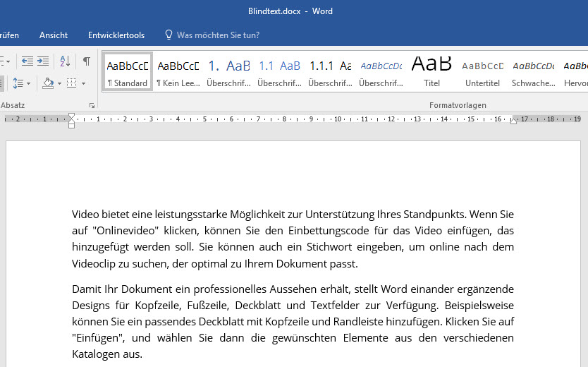Apply the Überschrift style numbered '1.1.1'
The height and width of the screenshot is (367, 588).
point(331,71)
